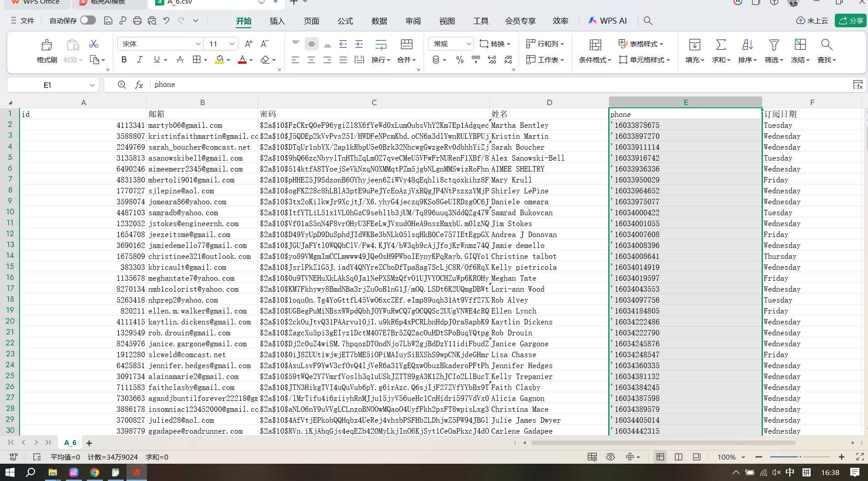
Task: Click the Share (分享) button
Action: tap(851, 20)
